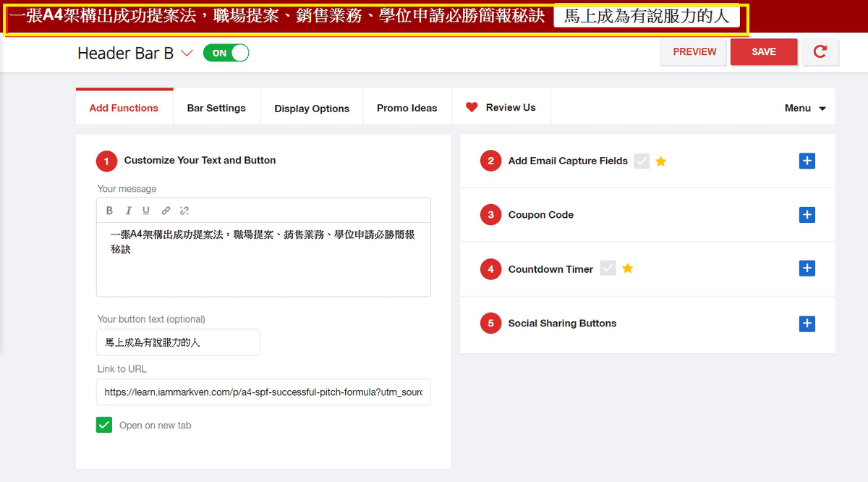Click star icon next to Email Capture Fields
The height and width of the screenshot is (482, 868).
(x=660, y=161)
